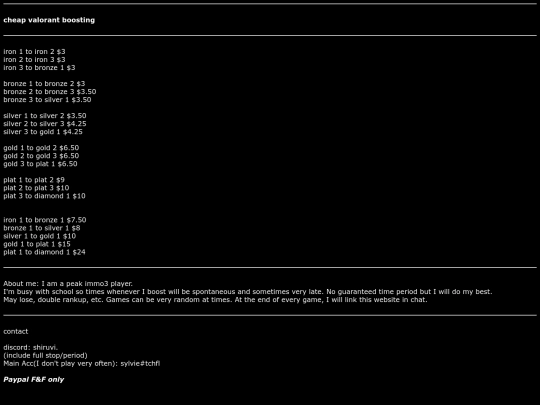This screenshot has height=405, width=540.
Task: Select the 'plat 1 to plat 2 $9' line
Action: point(34,180)
